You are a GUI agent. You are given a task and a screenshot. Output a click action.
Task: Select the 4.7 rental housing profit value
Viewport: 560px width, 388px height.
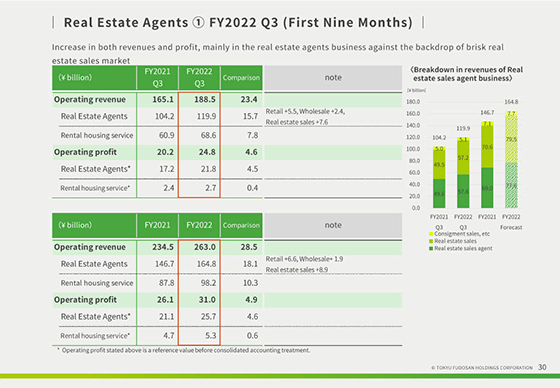tap(169, 335)
